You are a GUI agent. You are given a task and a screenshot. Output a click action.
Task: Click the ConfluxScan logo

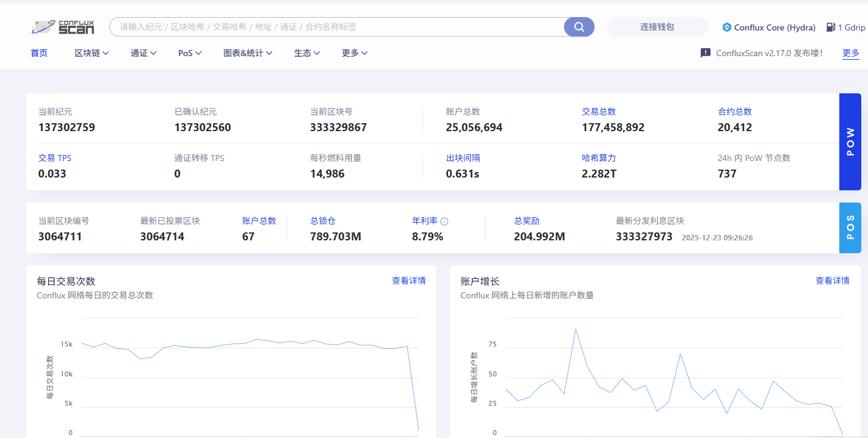tap(63, 27)
